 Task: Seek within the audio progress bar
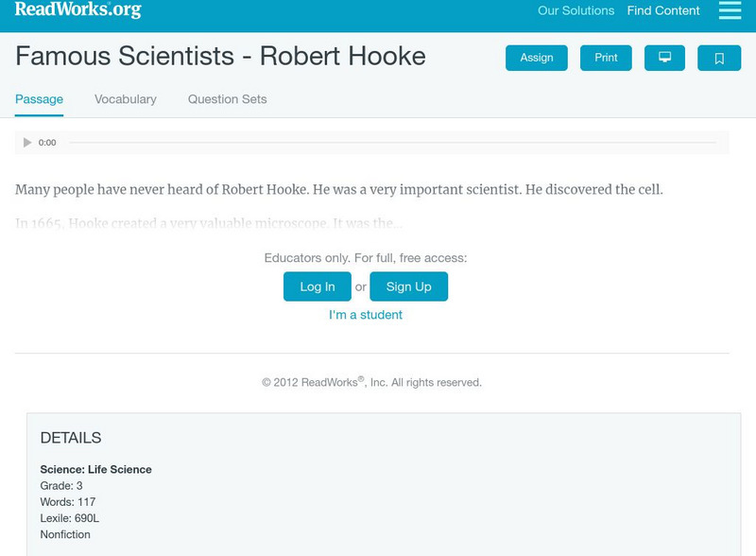(x=392, y=143)
